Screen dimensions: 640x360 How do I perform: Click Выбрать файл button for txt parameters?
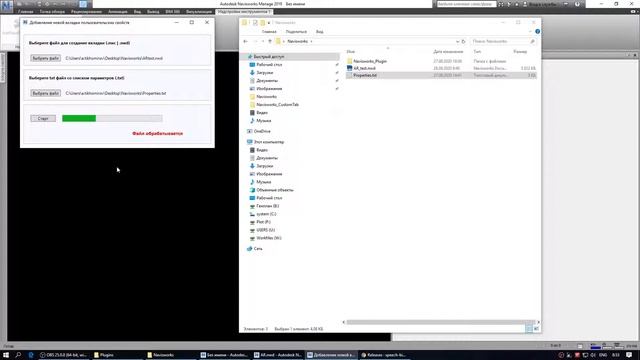coord(46,93)
